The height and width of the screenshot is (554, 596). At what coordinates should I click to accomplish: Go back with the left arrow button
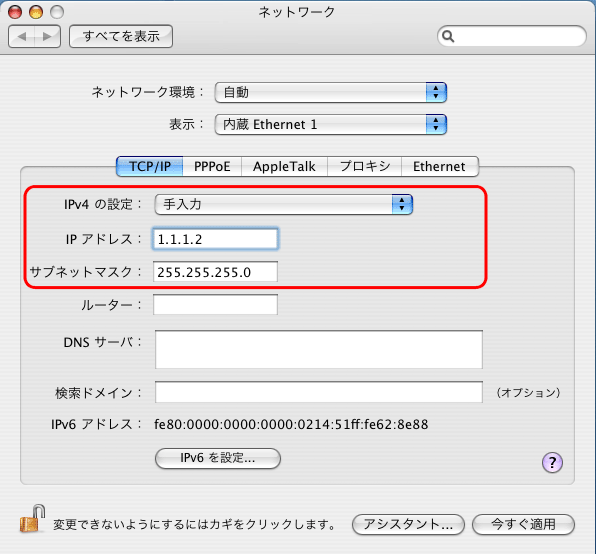21,36
